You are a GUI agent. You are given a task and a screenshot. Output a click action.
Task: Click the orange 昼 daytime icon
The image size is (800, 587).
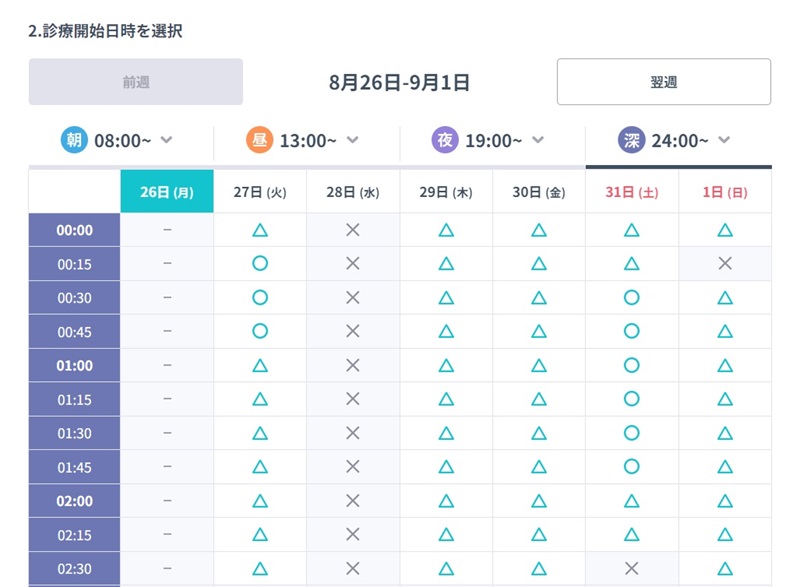coord(260,140)
